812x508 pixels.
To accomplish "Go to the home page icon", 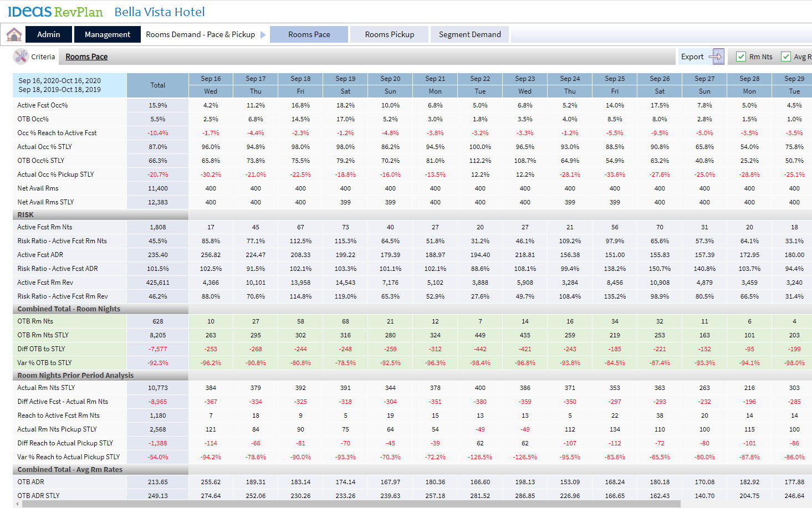I will click(14, 34).
